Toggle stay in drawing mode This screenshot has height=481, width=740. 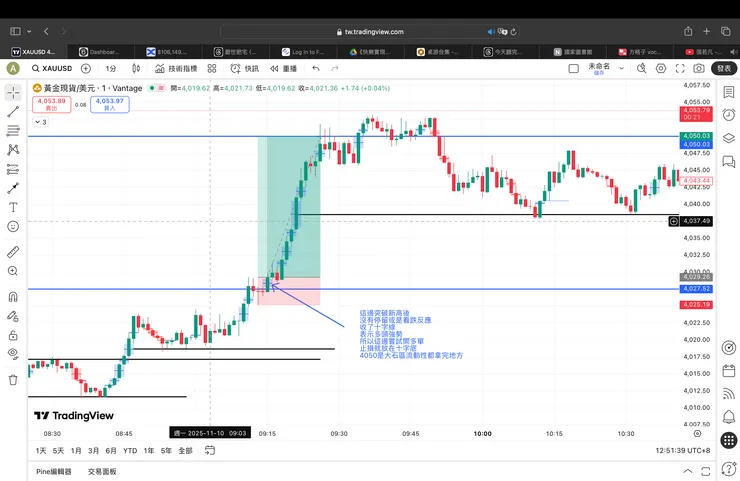[x=13, y=316]
